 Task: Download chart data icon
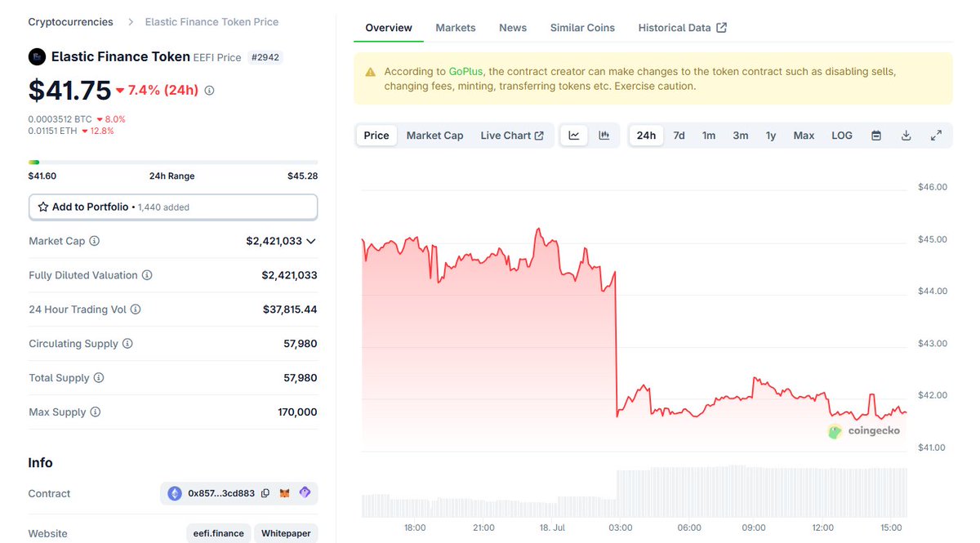[906, 136]
